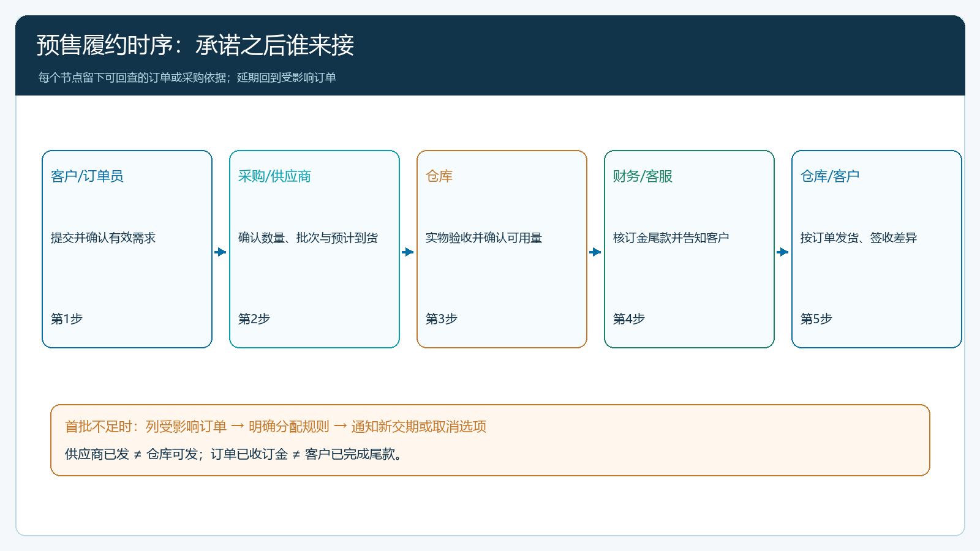The height and width of the screenshot is (551, 980).
Task: Click the arrow between step 2 and step 3
Action: point(408,252)
